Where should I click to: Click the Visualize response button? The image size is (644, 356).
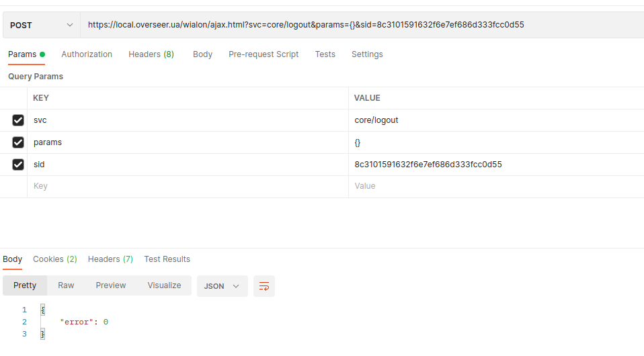(x=164, y=285)
